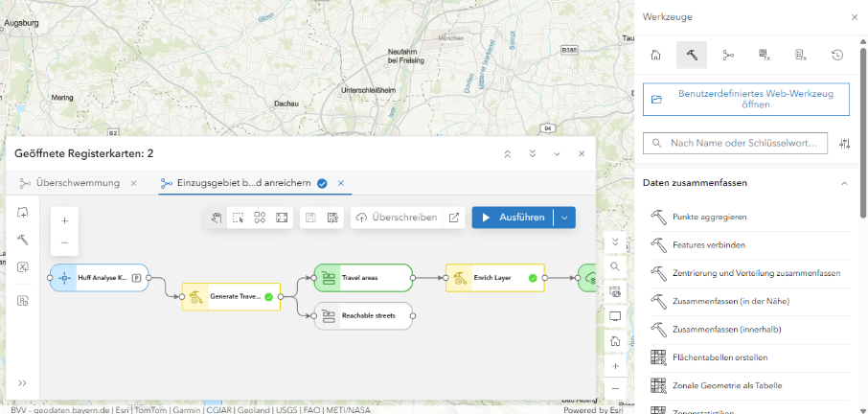Focus the Nach Name oder Schlüsselwort search field
The height and width of the screenshot is (414, 868).
pos(735,143)
